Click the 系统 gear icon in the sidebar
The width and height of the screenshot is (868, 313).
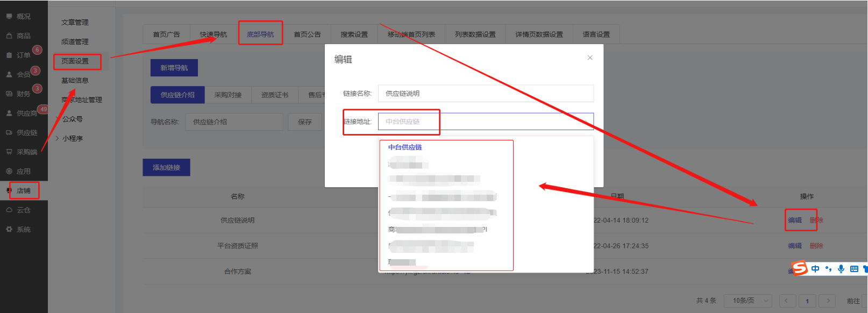click(9, 230)
